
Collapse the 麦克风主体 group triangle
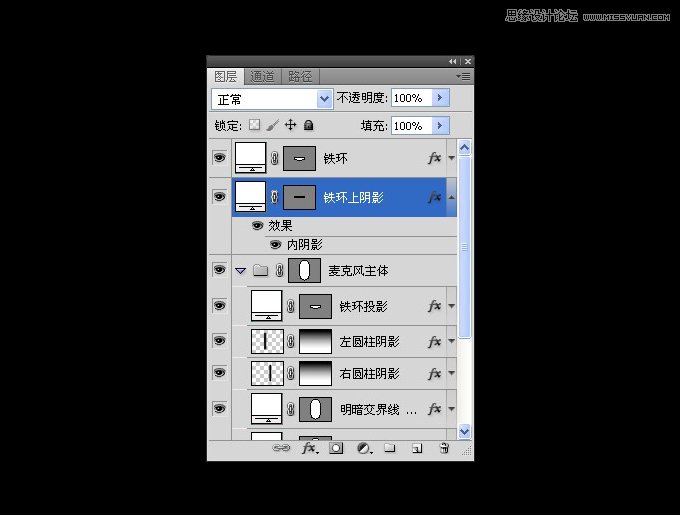tap(240, 271)
